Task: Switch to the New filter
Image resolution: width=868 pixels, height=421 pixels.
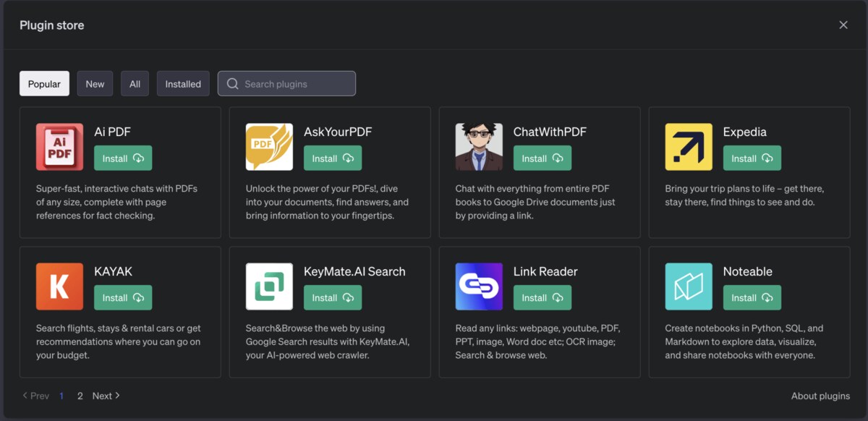Action: click(95, 83)
